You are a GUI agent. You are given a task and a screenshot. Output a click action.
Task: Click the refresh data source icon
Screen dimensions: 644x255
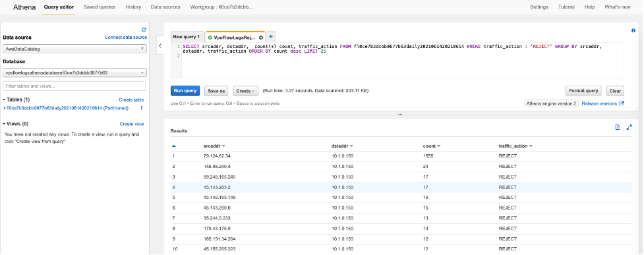(144, 30)
